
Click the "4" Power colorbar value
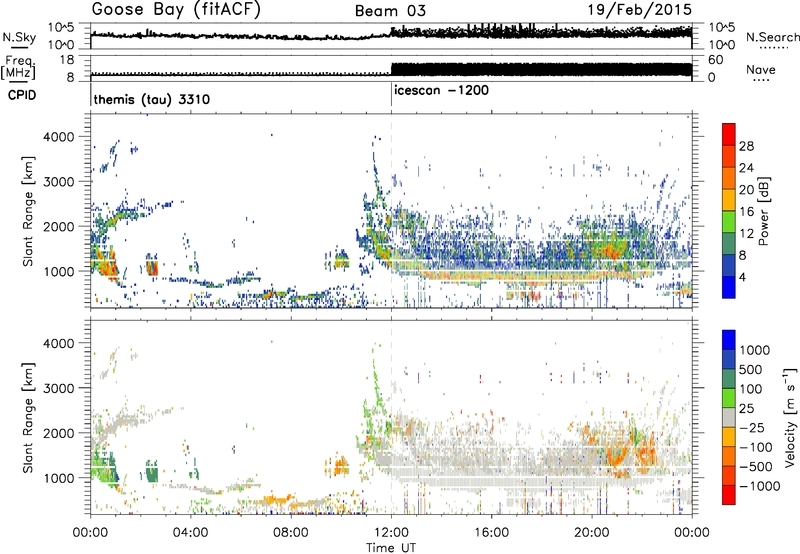pyautogui.click(x=742, y=278)
